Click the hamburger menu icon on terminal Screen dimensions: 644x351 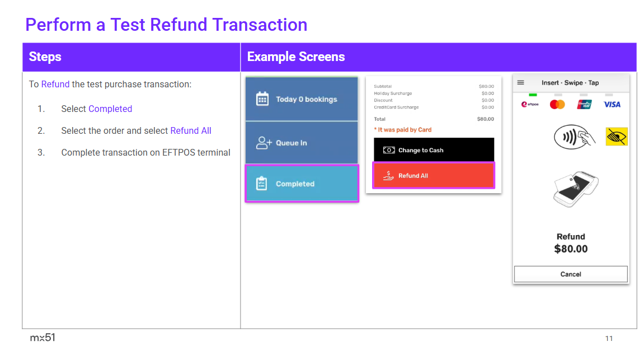521,83
